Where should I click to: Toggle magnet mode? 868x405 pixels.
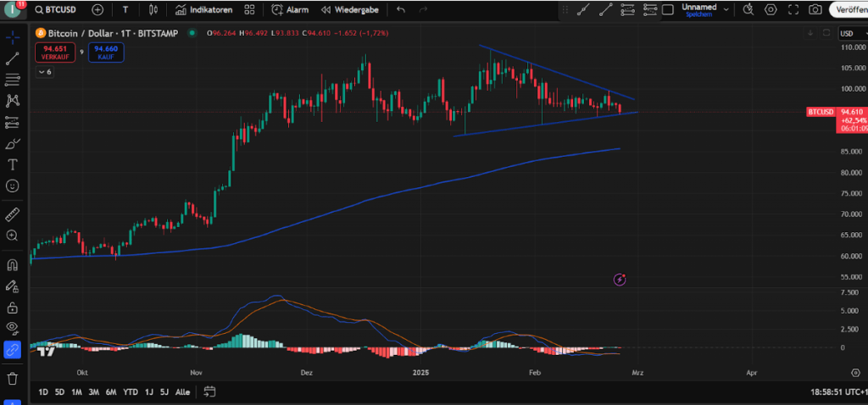pos(13,265)
